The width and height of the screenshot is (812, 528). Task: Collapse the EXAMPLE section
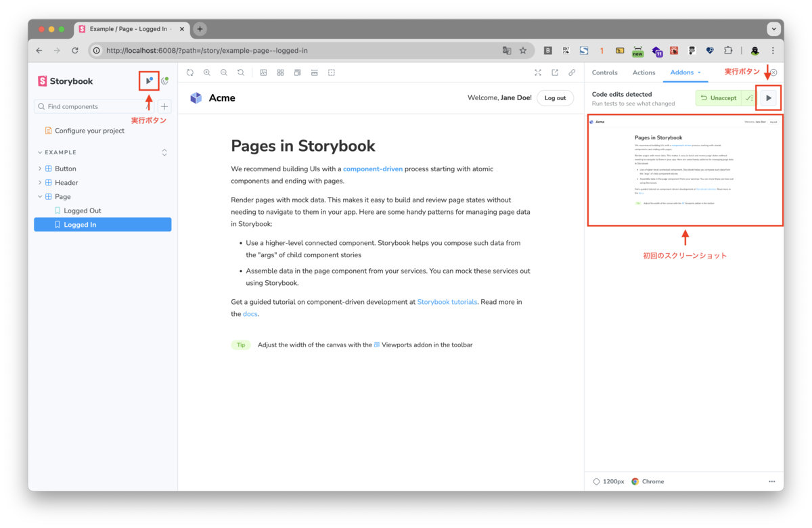[x=57, y=152]
